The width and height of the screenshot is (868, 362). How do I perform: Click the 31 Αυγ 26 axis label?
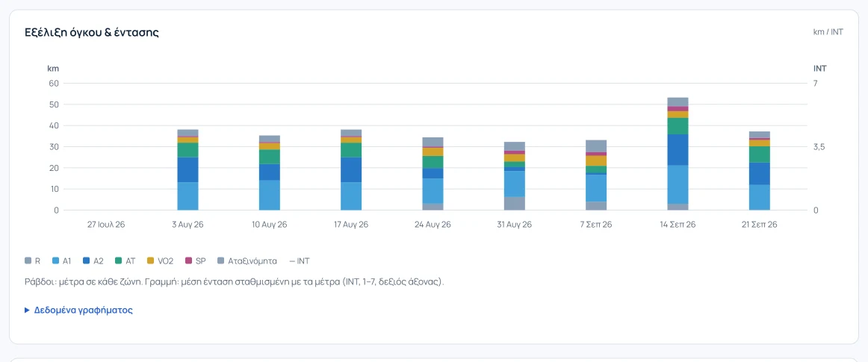click(515, 225)
